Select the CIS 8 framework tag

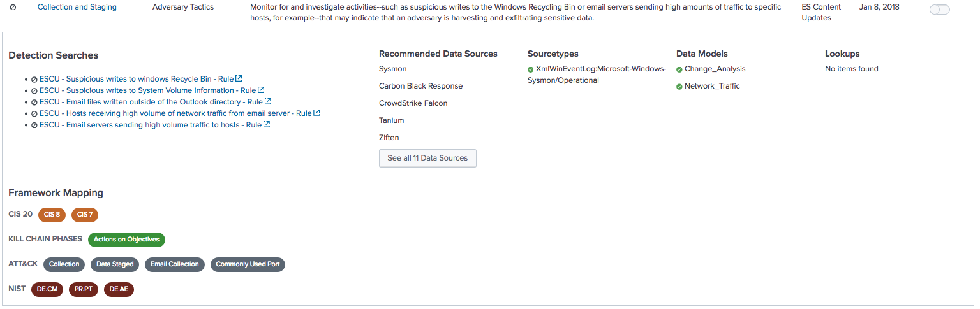pos(52,215)
